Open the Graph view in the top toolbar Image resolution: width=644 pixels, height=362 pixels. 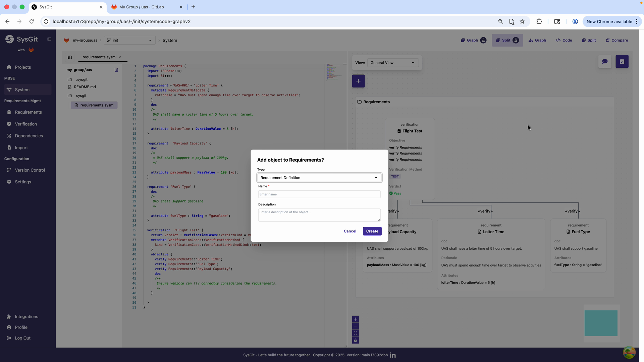537,40
